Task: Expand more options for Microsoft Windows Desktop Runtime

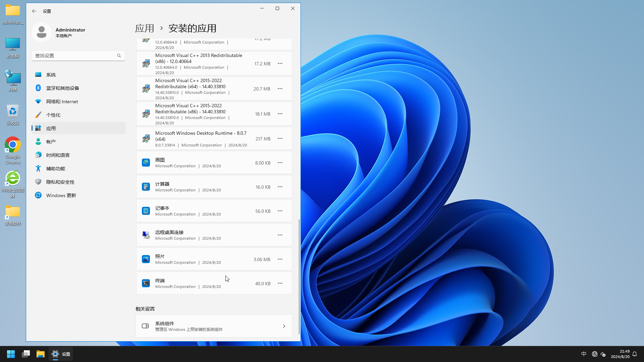Action: click(280, 138)
